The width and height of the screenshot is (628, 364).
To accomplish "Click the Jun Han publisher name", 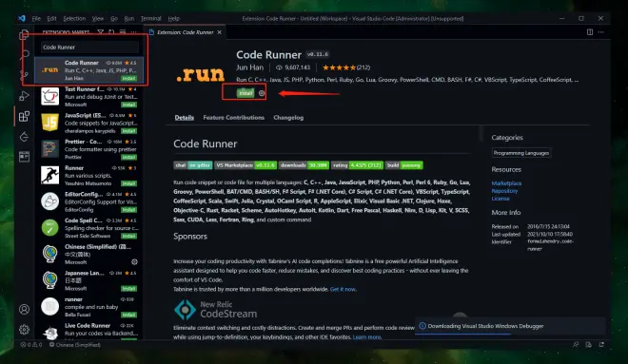I will point(250,67).
